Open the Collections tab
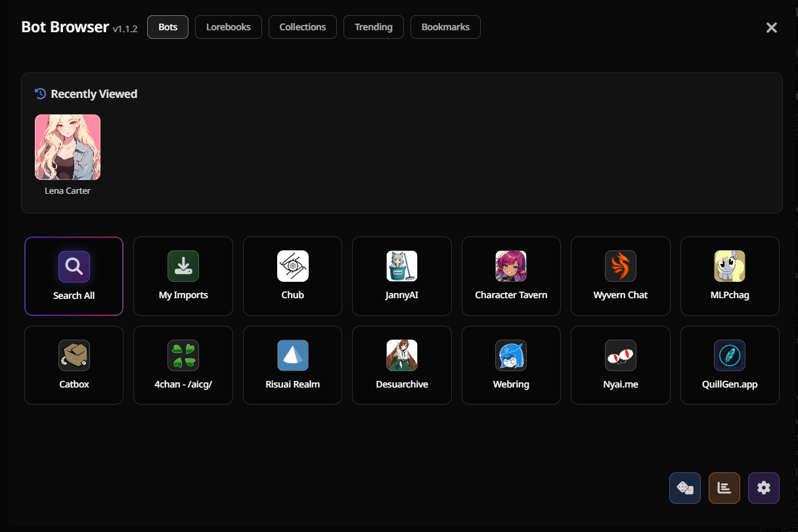 coord(303,27)
